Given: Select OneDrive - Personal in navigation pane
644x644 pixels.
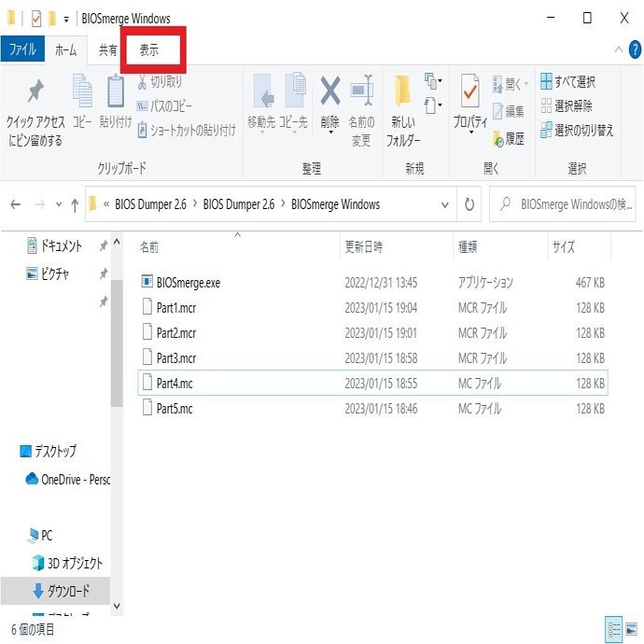Looking at the screenshot, I should 68,479.
